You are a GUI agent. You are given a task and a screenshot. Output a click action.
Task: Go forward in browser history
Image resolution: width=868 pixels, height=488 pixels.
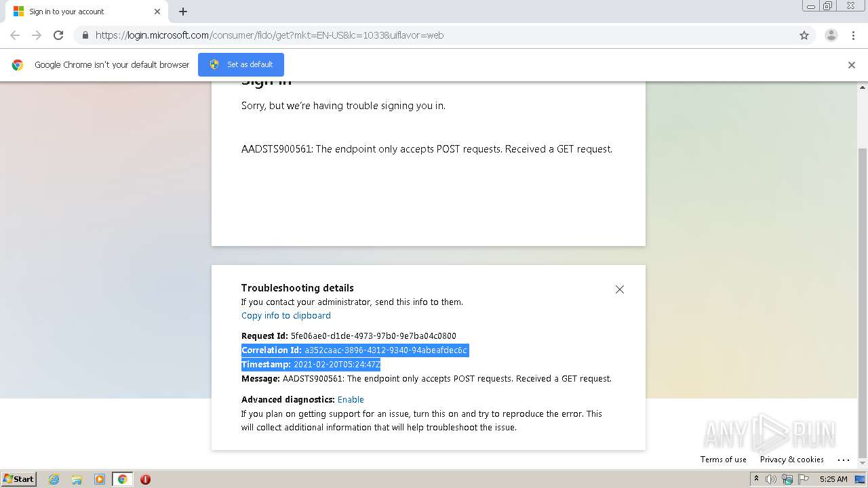[x=37, y=35]
